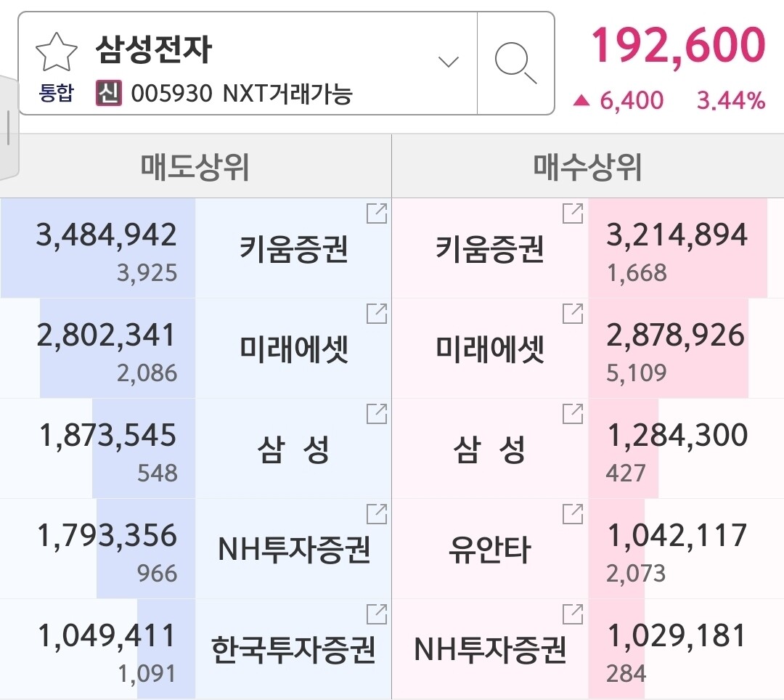
Task: Open external link icon for 삼성 seller row
Action: pyautogui.click(x=377, y=414)
